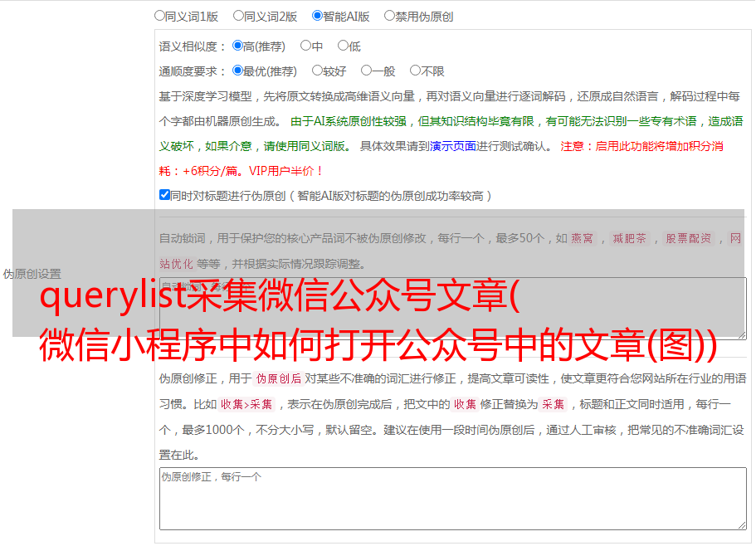Set 语义相似度 to 高(推荐)
Image resolution: width=756 pixels, height=546 pixels.
tap(237, 46)
